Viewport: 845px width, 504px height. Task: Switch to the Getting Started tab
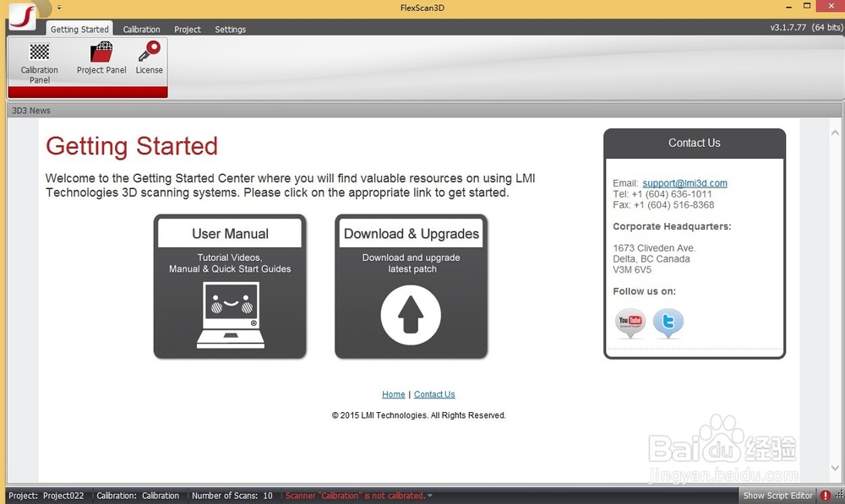coord(79,29)
